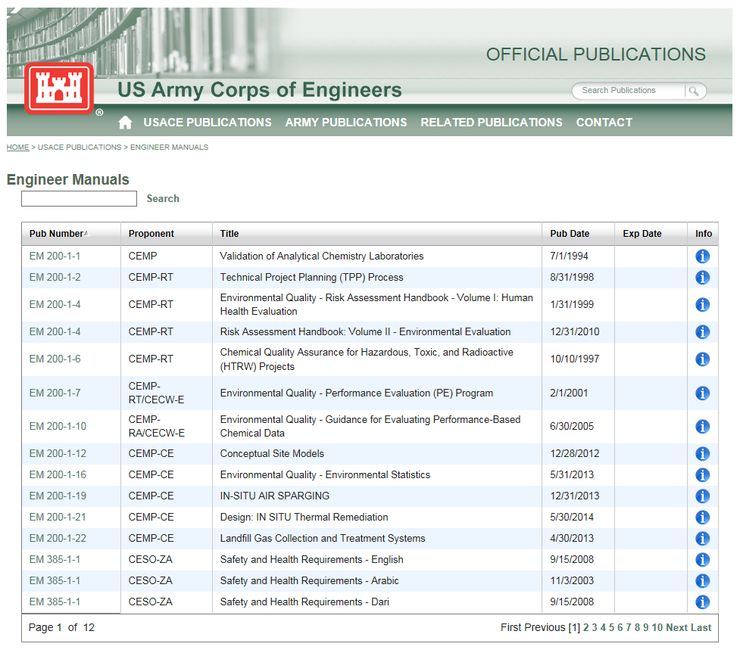This screenshot has width=740, height=656.
Task: Click the magnifier icon in Search Publications
Action: [x=692, y=91]
